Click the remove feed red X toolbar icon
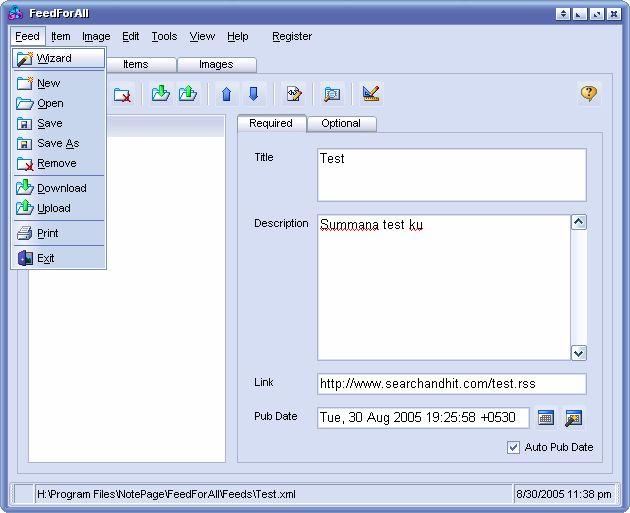630x513 pixels. (122, 94)
